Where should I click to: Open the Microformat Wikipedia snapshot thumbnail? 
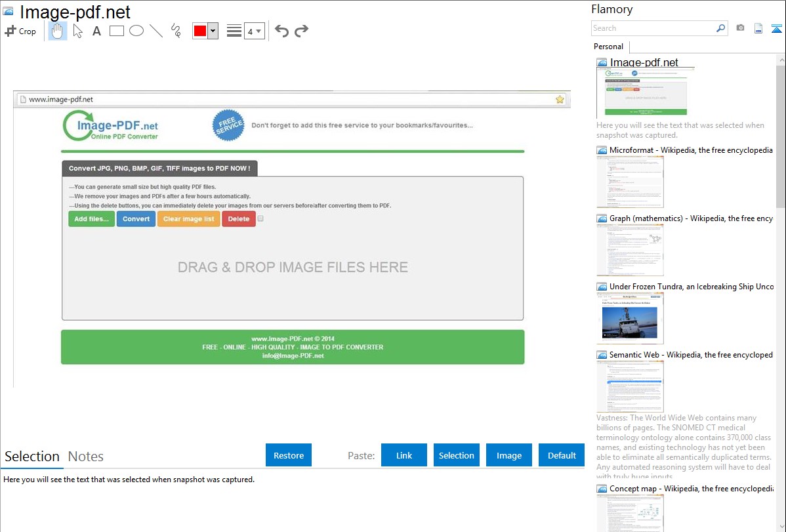coord(630,182)
